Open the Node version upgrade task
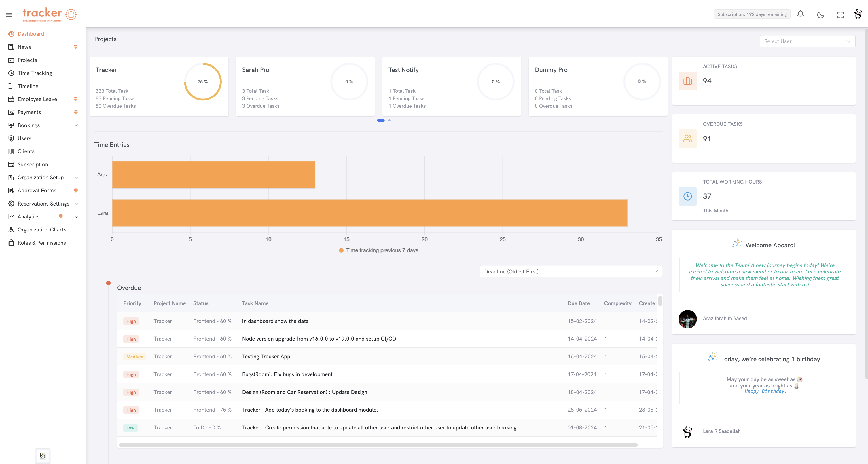868x464 pixels. tap(319, 339)
